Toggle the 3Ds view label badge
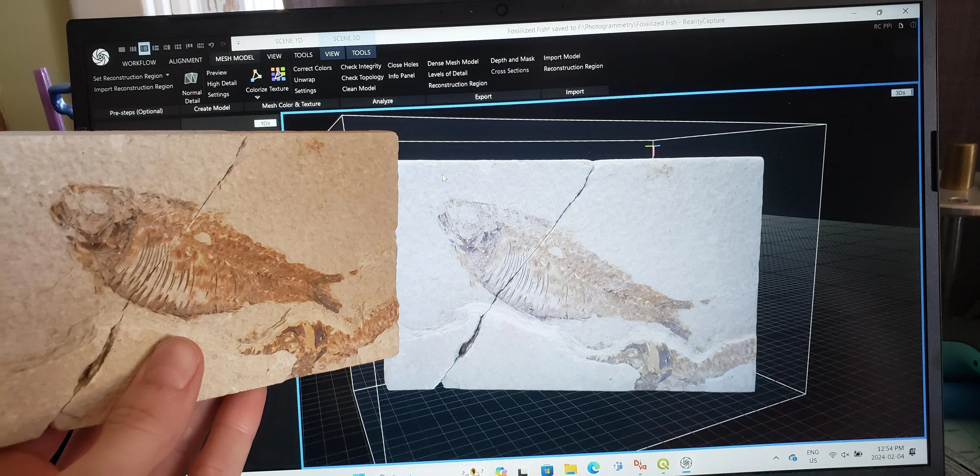980x476 pixels. pyautogui.click(x=900, y=93)
